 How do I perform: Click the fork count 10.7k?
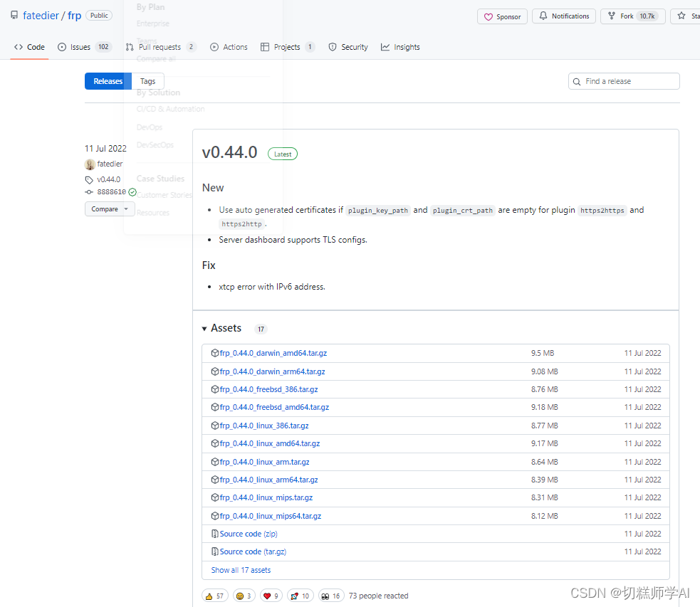point(647,16)
